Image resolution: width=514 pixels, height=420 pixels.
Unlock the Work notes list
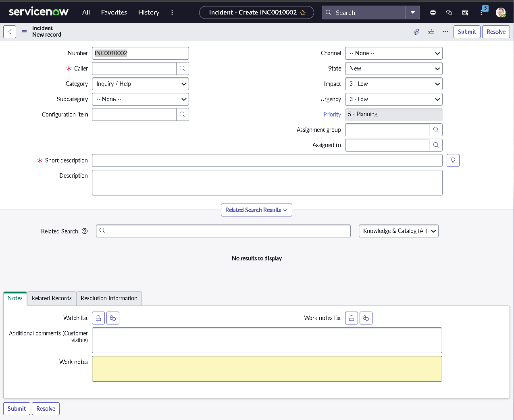351,318
